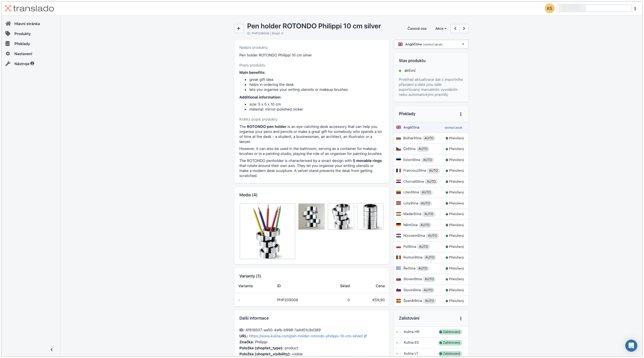The width and height of the screenshot is (644, 358).
Task: Open the Překlady panel options menu
Action: coord(460,114)
